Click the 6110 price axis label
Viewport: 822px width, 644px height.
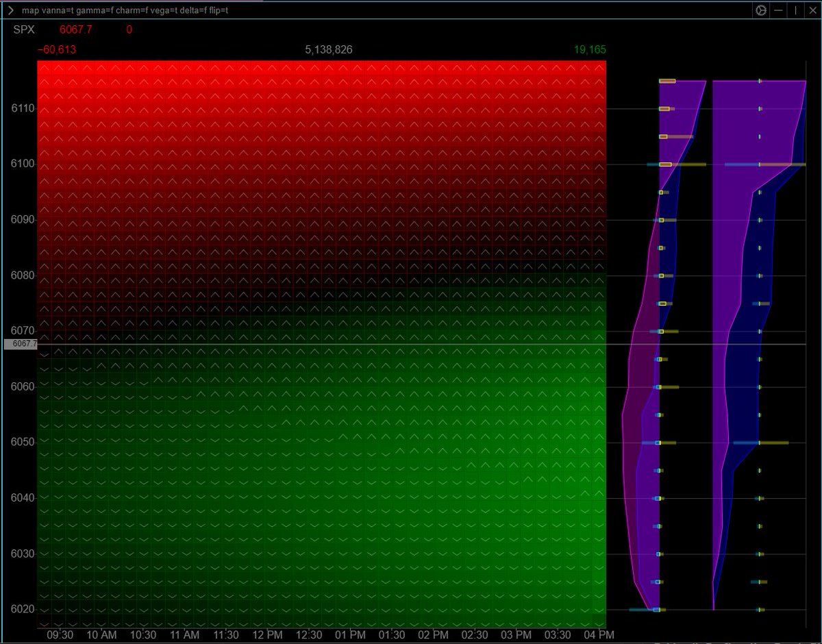23,109
